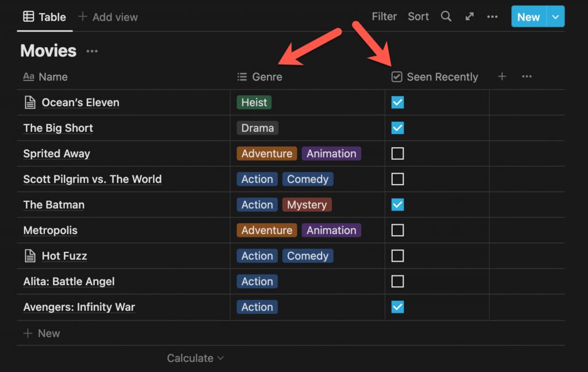Open property options ellipsis in header row
The height and width of the screenshot is (372, 588).
(x=527, y=76)
